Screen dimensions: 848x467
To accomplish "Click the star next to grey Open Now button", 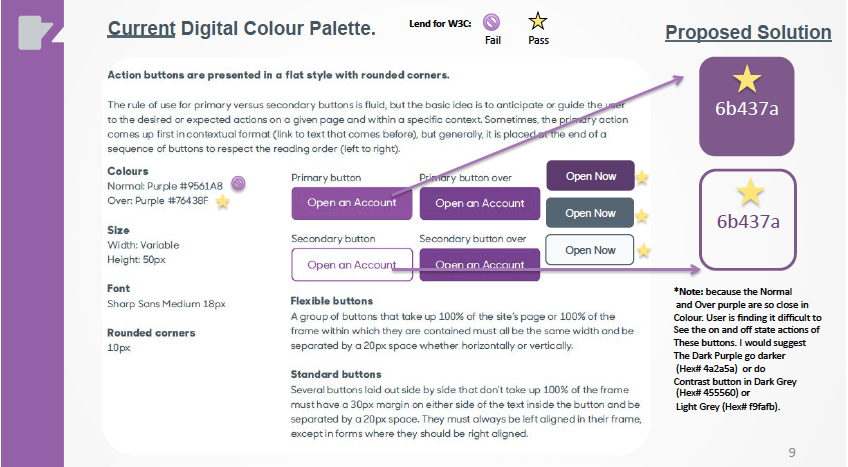I will (x=642, y=215).
